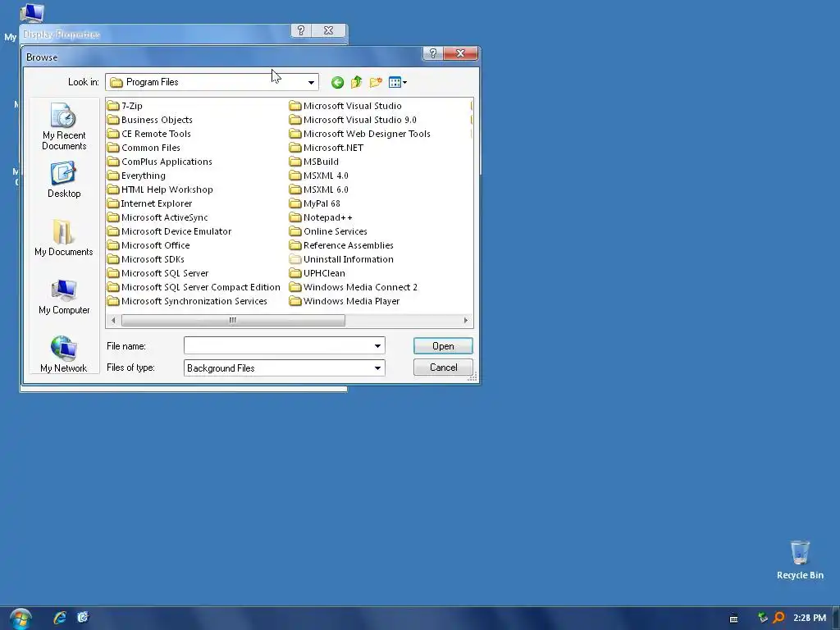Open My Computer in places bar
The width and height of the screenshot is (840, 630).
64,296
